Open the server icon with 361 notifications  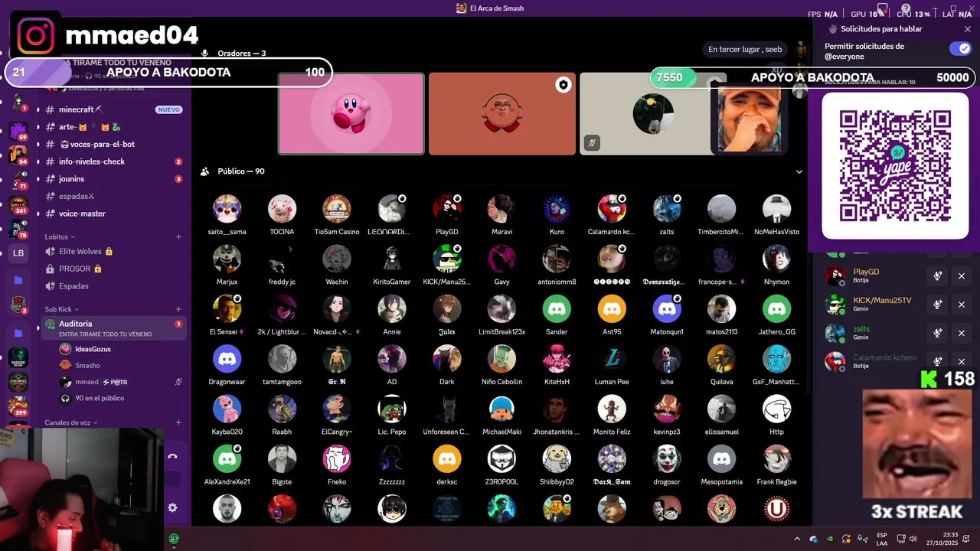pos(18,204)
